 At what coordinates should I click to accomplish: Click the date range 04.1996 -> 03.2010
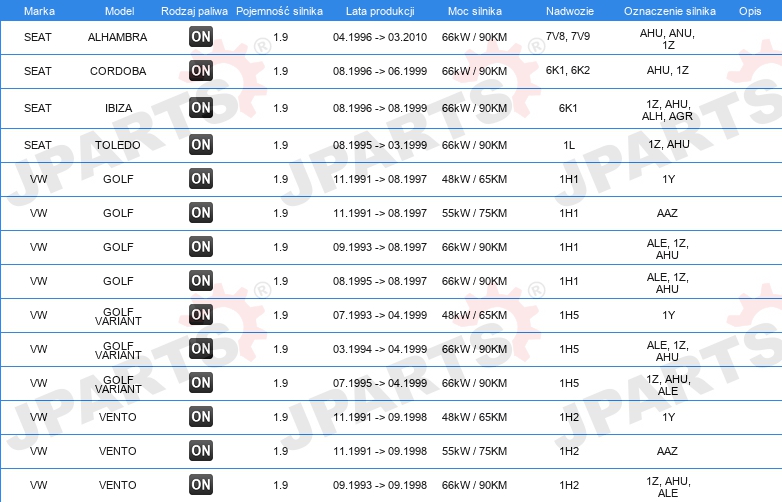tap(380, 37)
